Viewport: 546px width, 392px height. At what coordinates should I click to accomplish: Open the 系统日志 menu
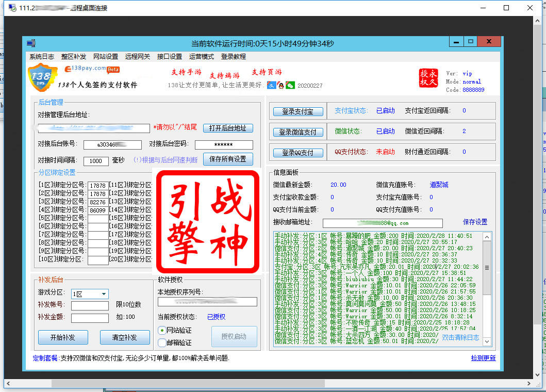tap(42, 57)
